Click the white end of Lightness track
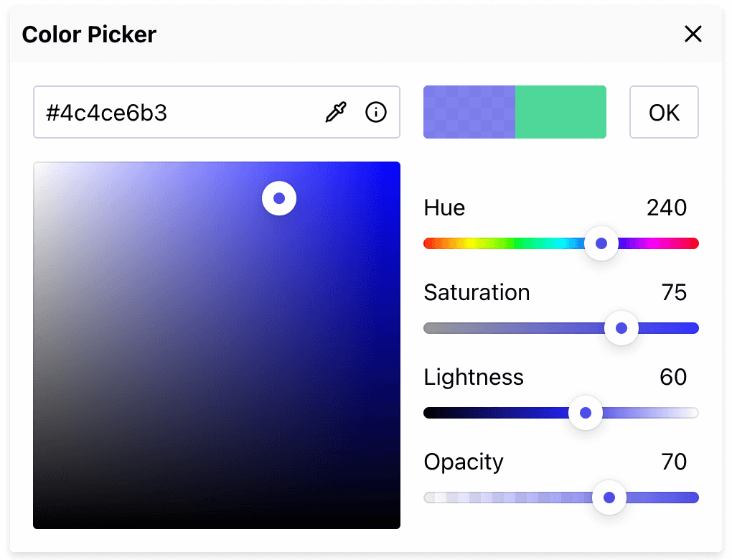 (x=694, y=413)
